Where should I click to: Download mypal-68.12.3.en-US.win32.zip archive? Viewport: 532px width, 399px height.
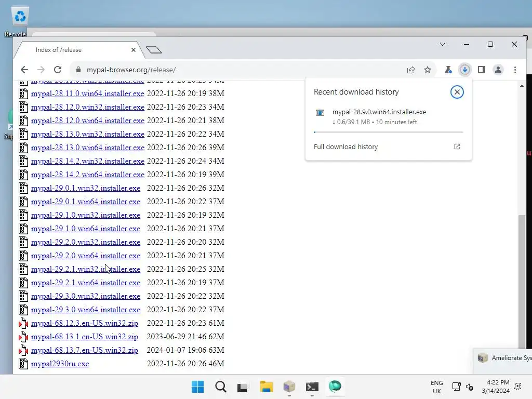point(85,323)
